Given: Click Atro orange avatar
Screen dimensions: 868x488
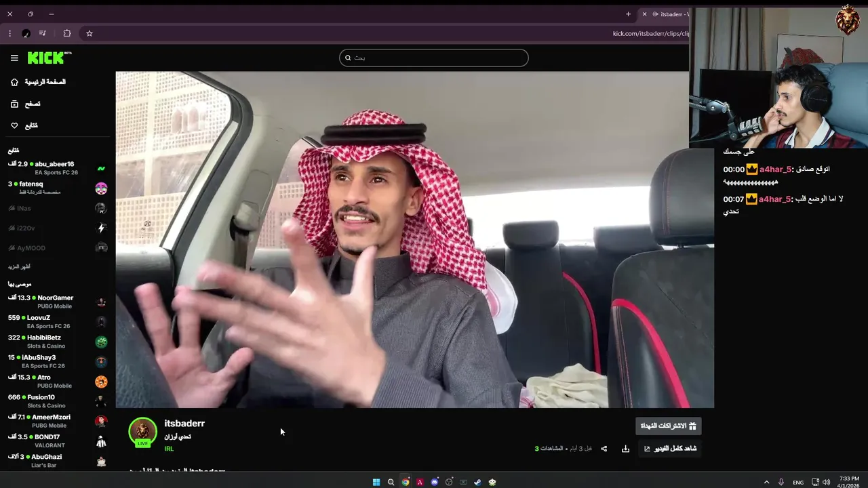Looking at the screenshot, I should click(x=101, y=382).
